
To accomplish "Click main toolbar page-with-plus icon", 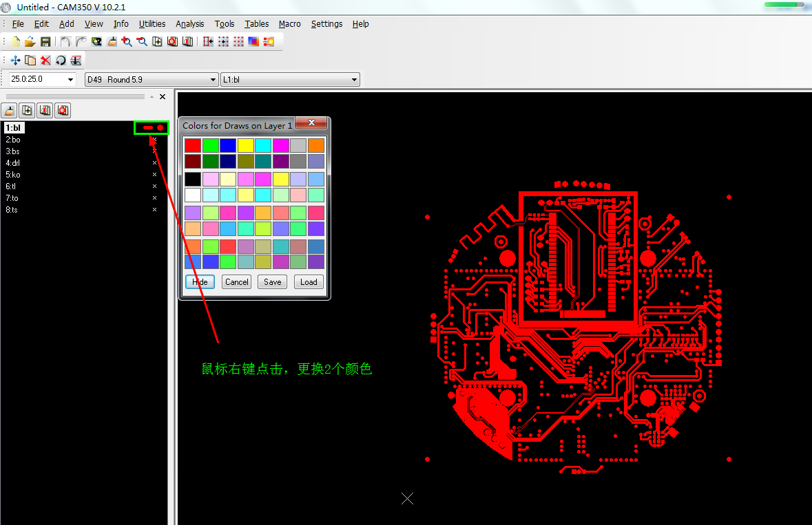I will point(158,42).
